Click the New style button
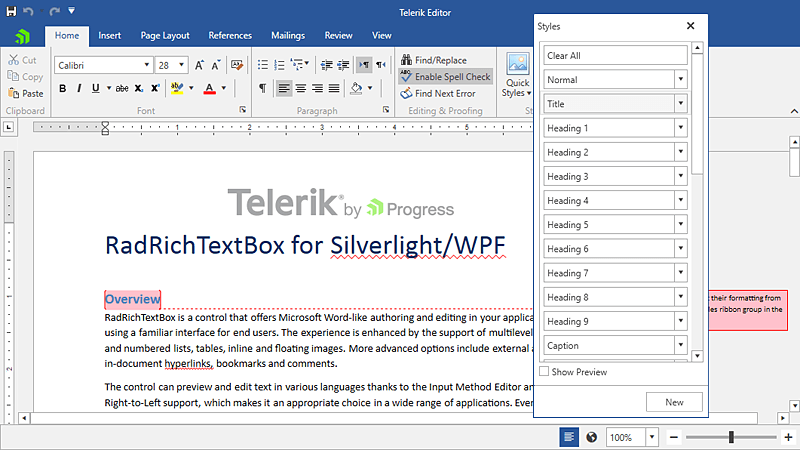This screenshot has height=450, width=800. (x=674, y=402)
